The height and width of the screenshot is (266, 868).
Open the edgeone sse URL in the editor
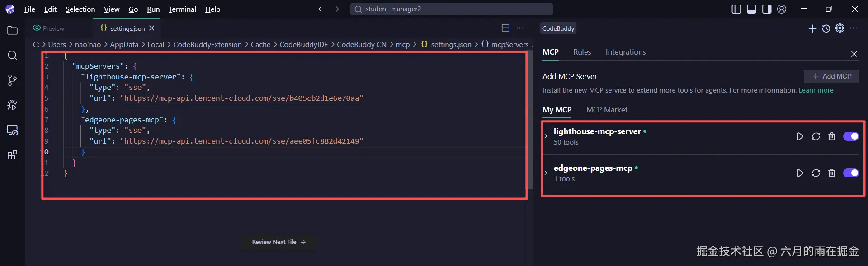click(x=241, y=141)
